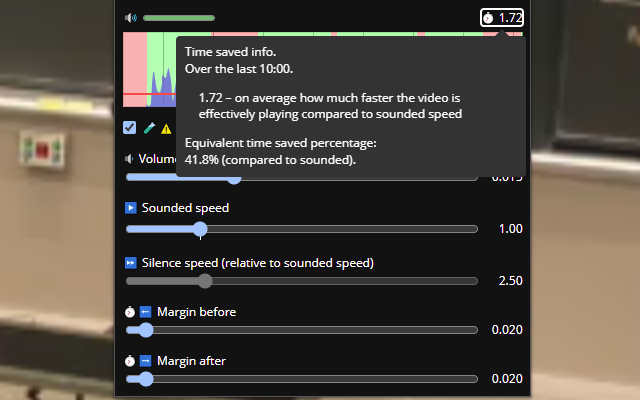Toggle the blue checkbox below the chart

[x=130, y=128]
